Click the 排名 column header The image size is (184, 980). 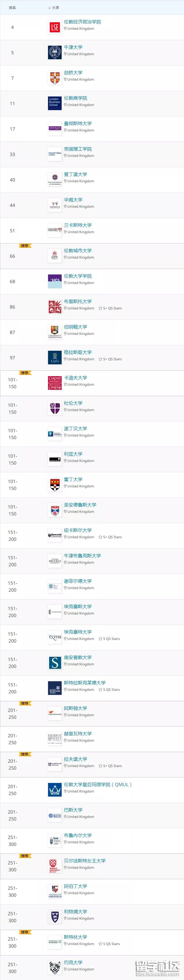12,8
